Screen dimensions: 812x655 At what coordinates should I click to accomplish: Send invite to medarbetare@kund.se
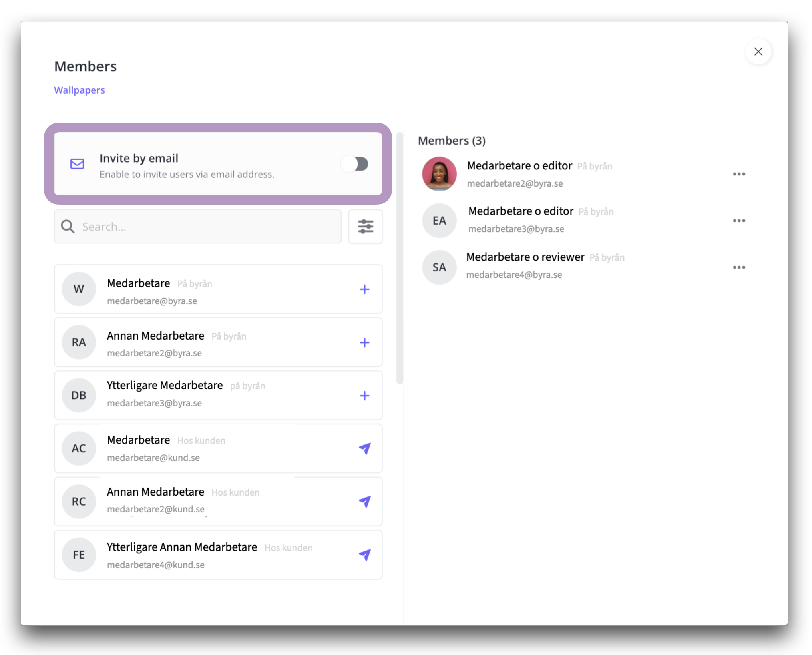pyautogui.click(x=364, y=448)
